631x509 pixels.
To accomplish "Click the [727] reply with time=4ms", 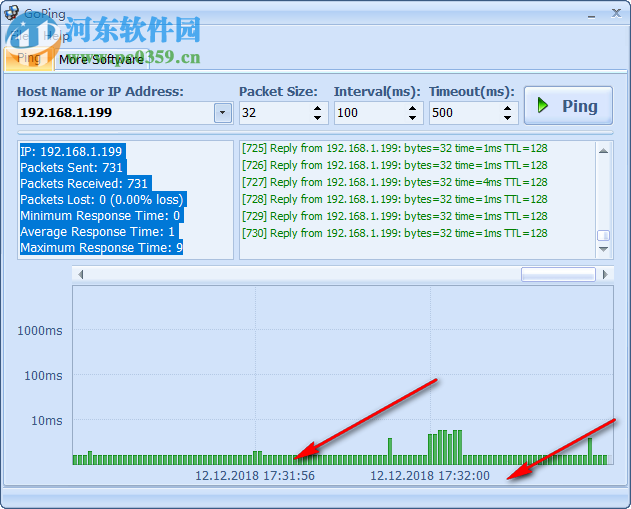I will (x=394, y=182).
